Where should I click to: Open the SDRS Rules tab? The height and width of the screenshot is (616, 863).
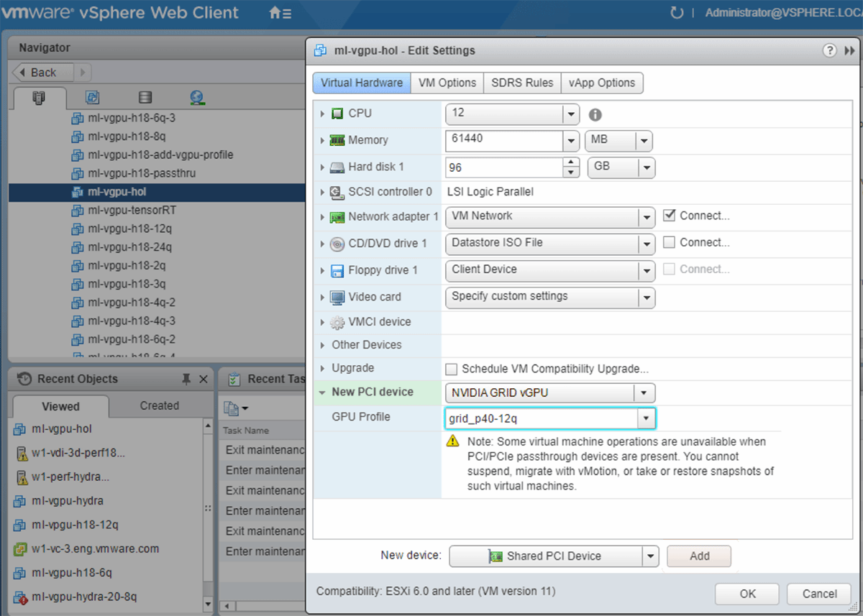[x=522, y=83]
